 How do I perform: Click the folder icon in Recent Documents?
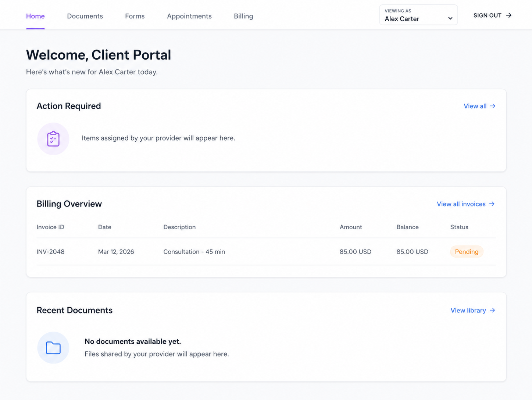(53, 348)
